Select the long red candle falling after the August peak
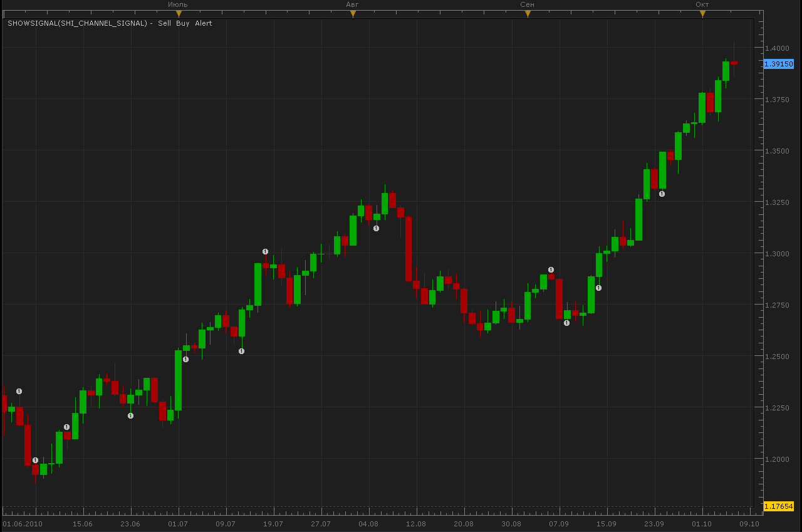This screenshot has width=802, height=532. 409,249
